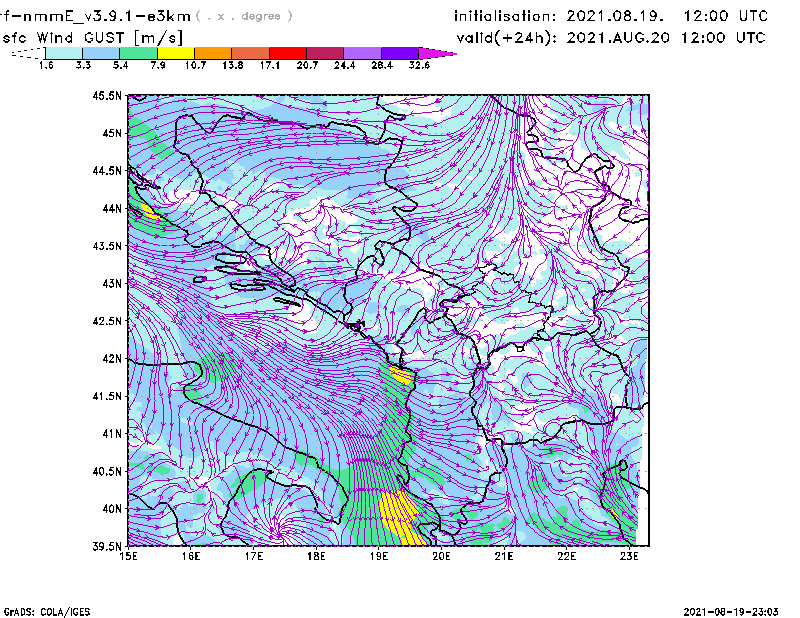This screenshot has width=800, height=618.
Task: Click the model name 'rf-nmmE_v3.9.1-e3km'
Action: pyautogui.click(x=95, y=16)
